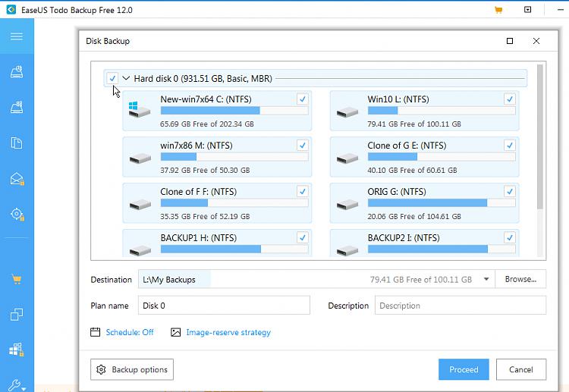The height and width of the screenshot is (392, 569).
Task: Open the shopping cart sidebar icon
Action: click(17, 279)
